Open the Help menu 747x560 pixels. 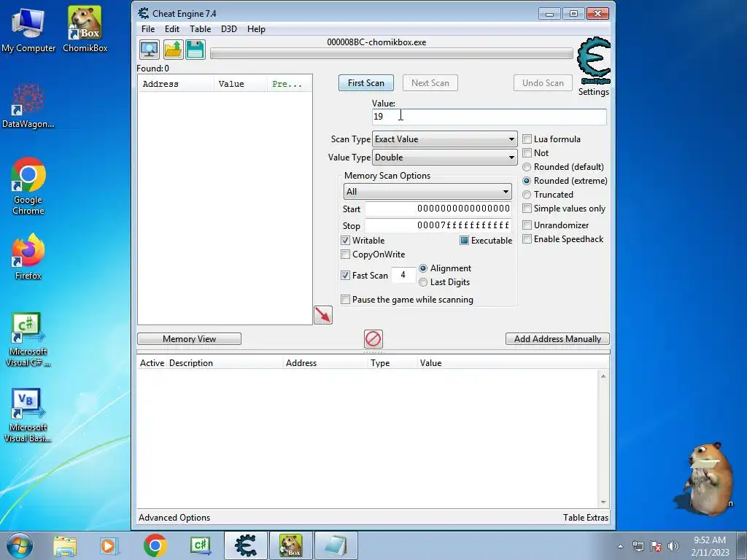click(x=256, y=29)
